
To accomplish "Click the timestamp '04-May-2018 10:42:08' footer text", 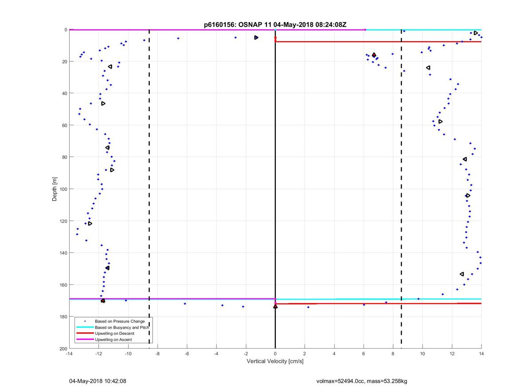I will 98,381.
